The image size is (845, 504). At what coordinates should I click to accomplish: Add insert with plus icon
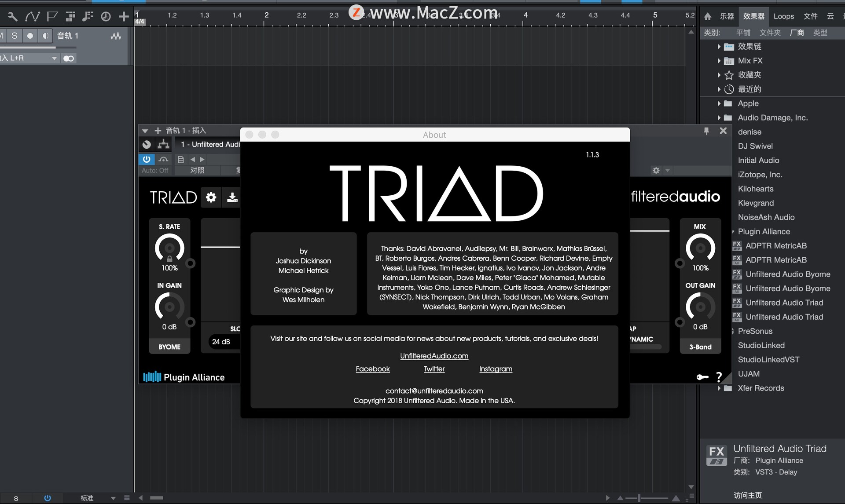pyautogui.click(x=158, y=131)
